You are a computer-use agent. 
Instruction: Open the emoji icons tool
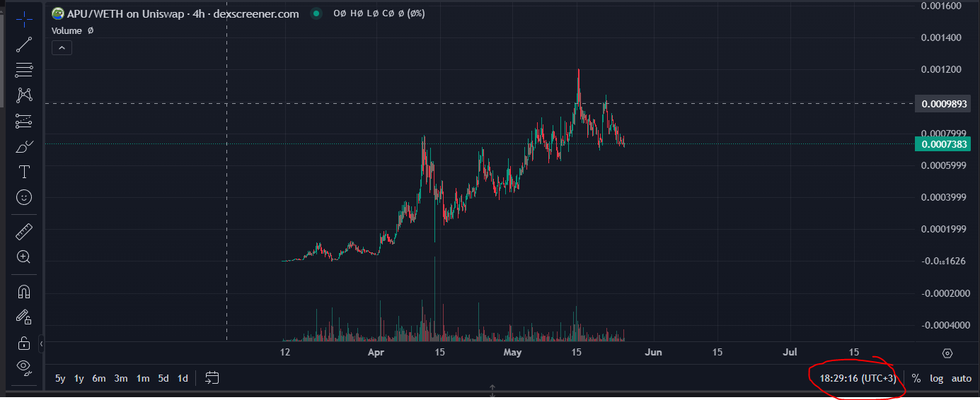point(24,197)
